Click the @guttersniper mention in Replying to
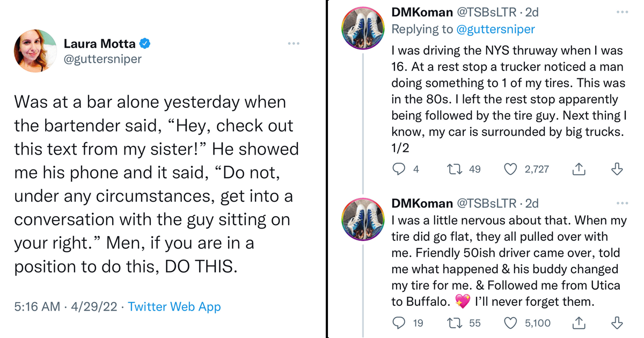 495,29
